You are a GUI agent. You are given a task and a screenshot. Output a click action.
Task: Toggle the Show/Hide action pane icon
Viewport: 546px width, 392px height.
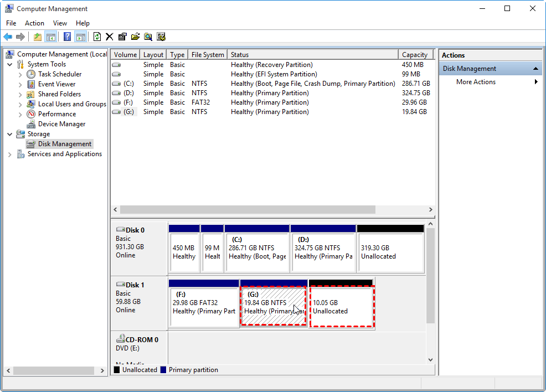tap(81, 37)
